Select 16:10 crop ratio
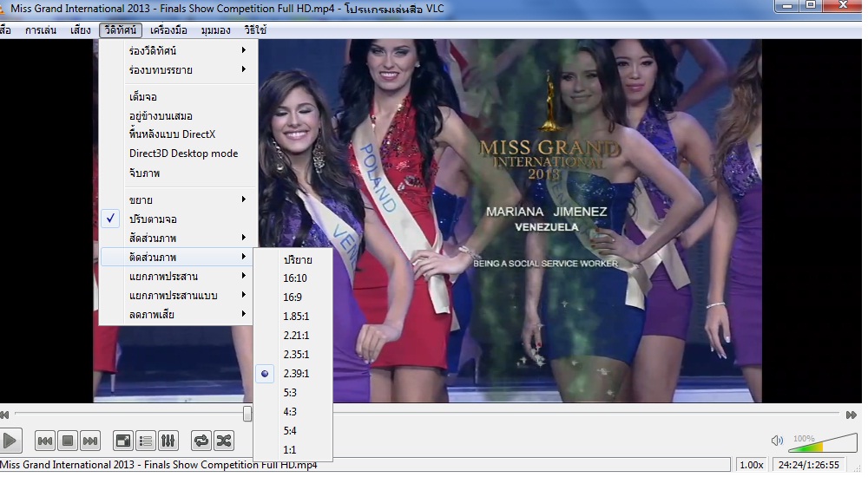This screenshot has height=477, width=868. click(293, 278)
